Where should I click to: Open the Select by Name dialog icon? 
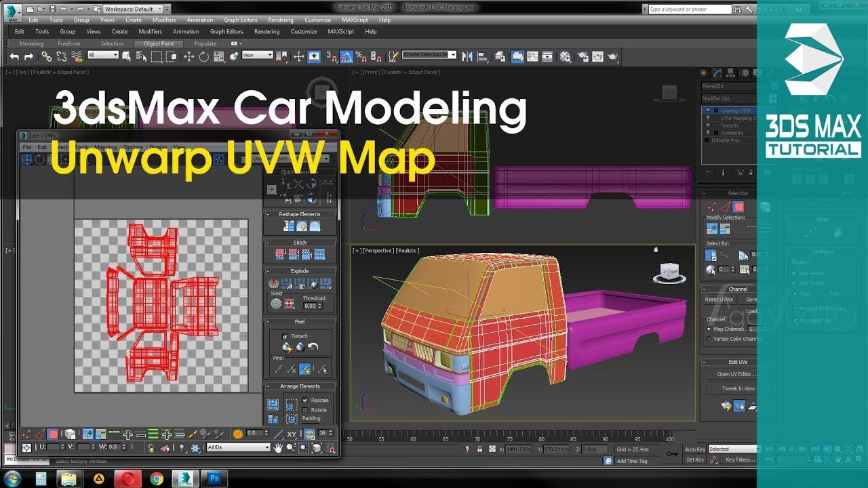pos(142,56)
